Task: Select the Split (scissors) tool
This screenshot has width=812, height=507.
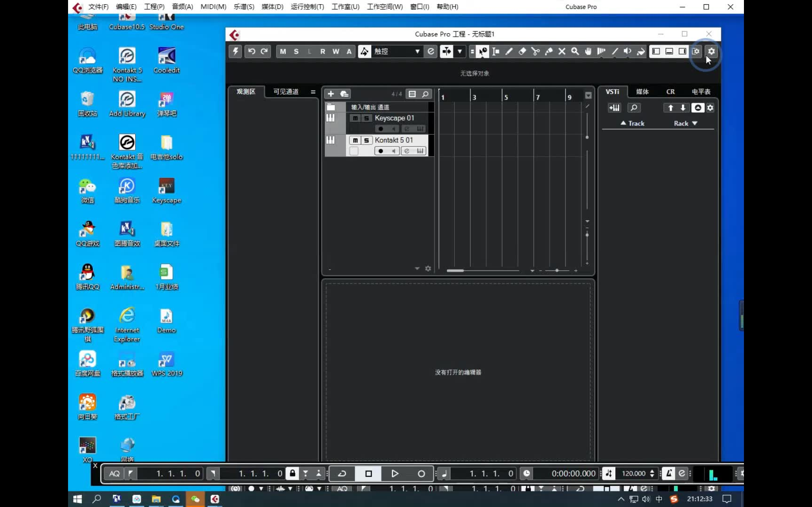Action: tap(536, 52)
